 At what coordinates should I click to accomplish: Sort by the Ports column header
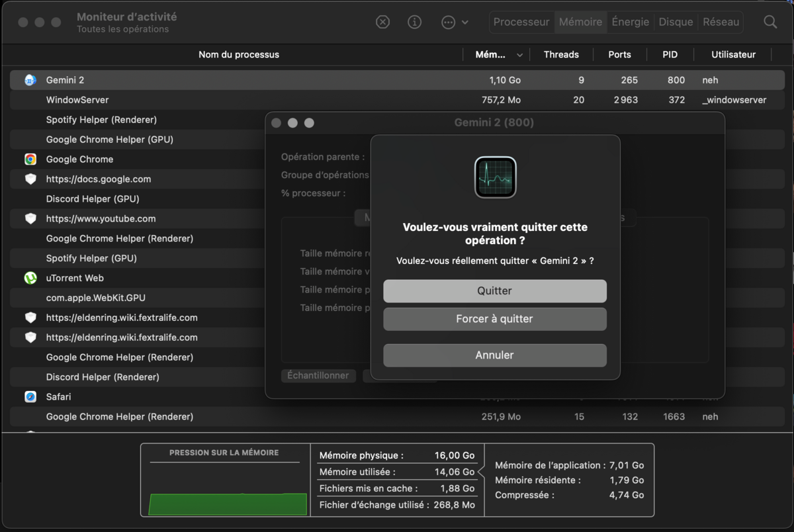pyautogui.click(x=619, y=55)
